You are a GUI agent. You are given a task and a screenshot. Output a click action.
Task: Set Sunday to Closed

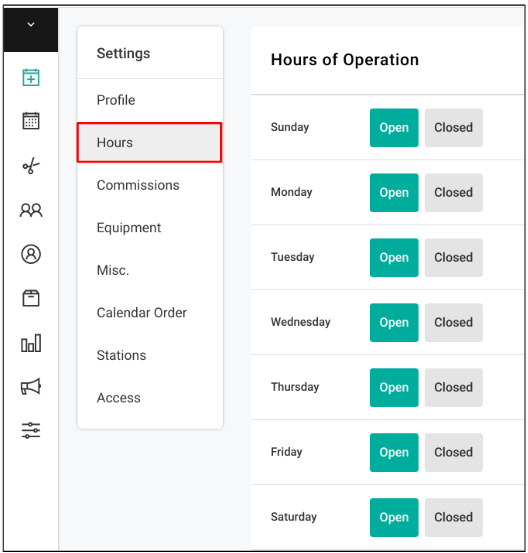click(x=454, y=128)
